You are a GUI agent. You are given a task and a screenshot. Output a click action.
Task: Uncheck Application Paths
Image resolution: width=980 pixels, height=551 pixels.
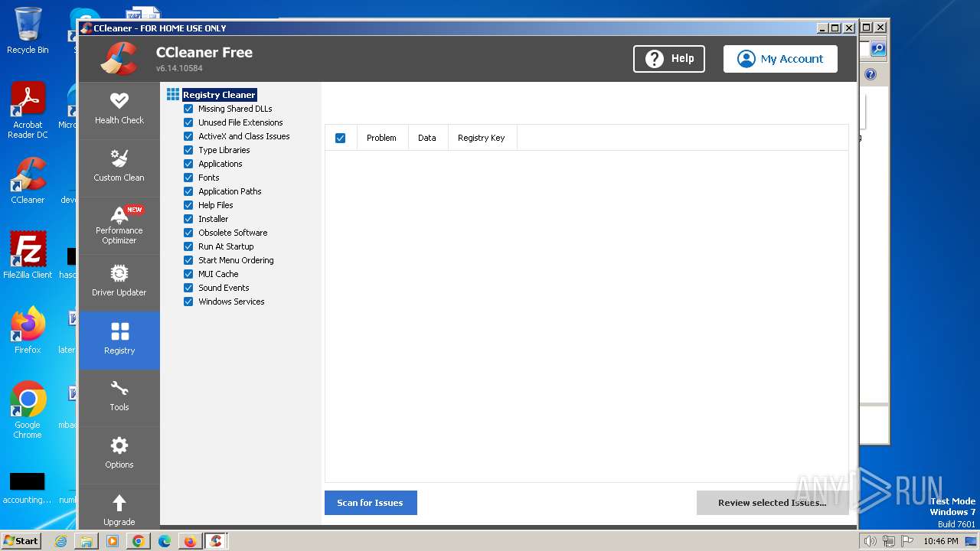coord(188,191)
